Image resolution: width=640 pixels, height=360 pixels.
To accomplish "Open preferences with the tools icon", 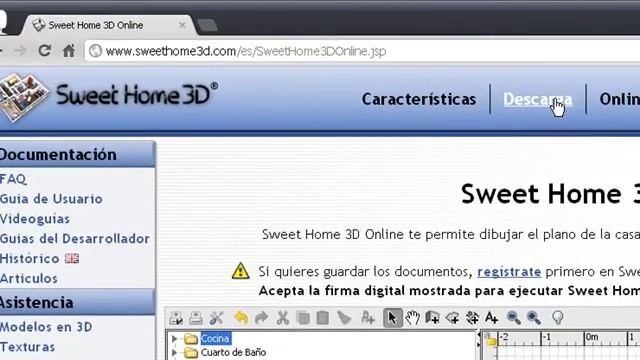I will tap(216, 318).
